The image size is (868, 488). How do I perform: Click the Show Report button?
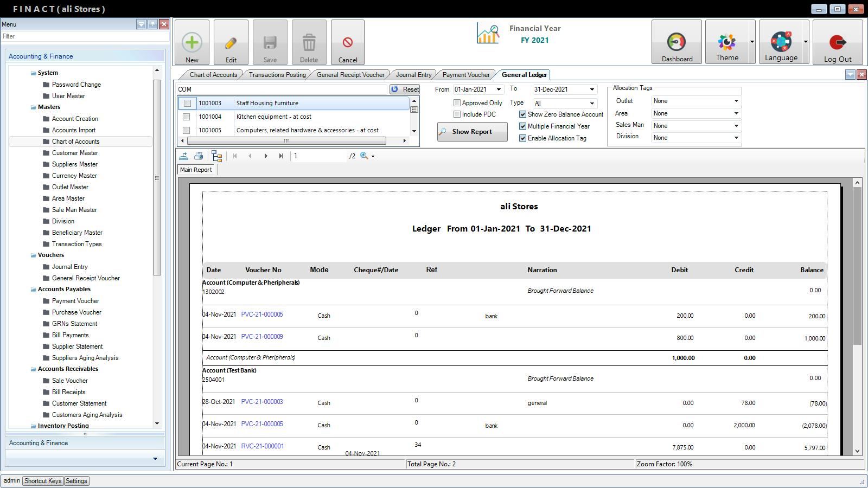pos(472,132)
